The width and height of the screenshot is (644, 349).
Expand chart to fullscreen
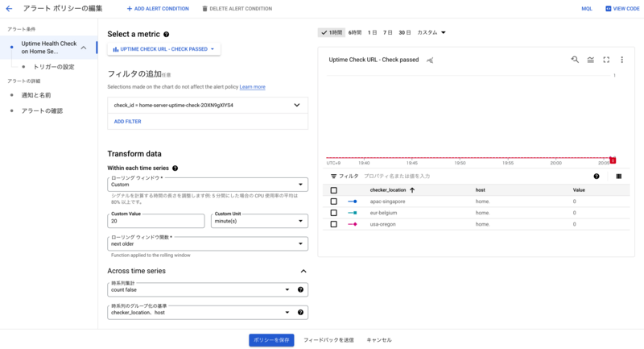(606, 60)
